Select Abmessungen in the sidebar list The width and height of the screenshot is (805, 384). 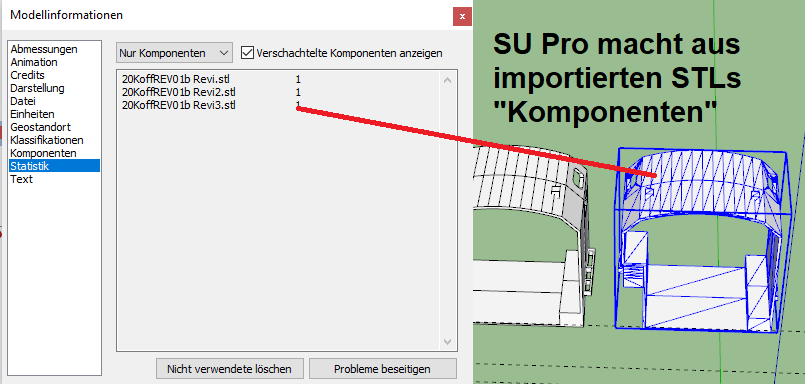(44, 49)
